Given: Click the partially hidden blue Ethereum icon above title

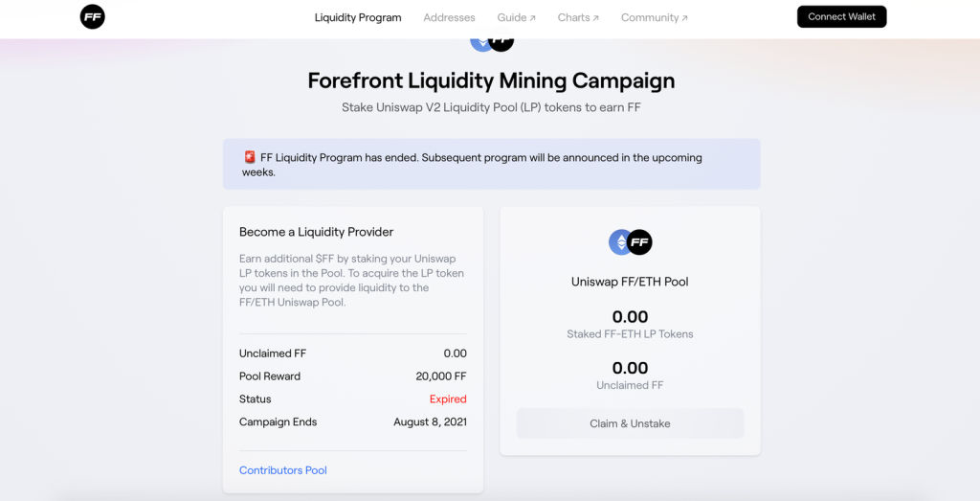Looking at the screenshot, I should coord(479,42).
